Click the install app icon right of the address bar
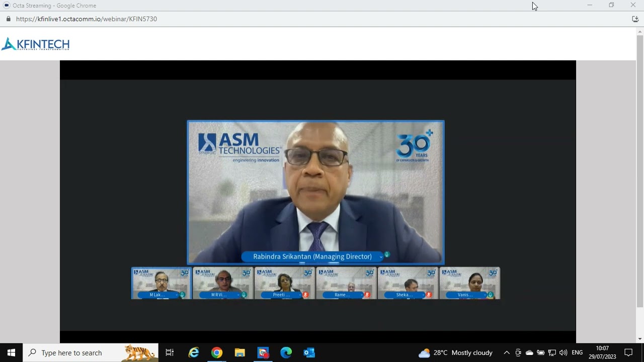This screenshot has height=362, width=644. tap(635, 19)
